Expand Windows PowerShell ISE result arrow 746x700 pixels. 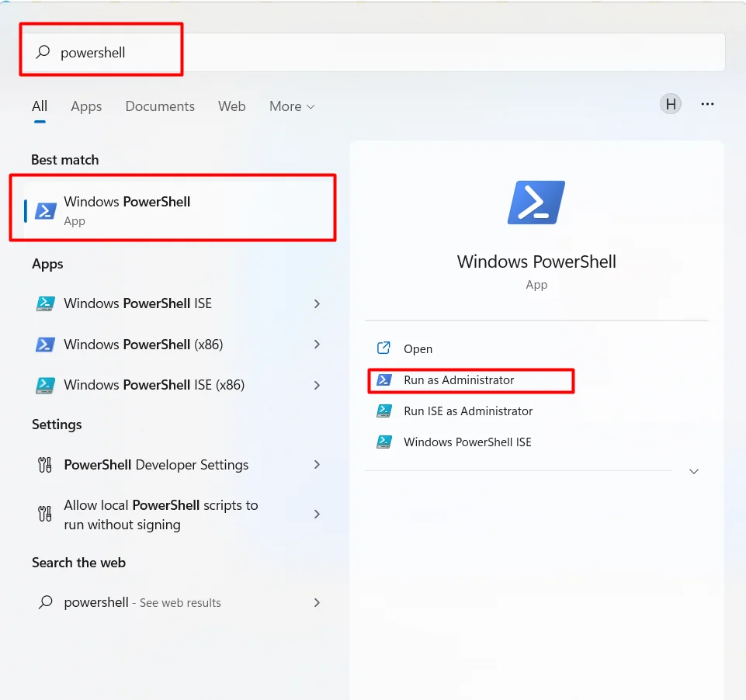317,303
